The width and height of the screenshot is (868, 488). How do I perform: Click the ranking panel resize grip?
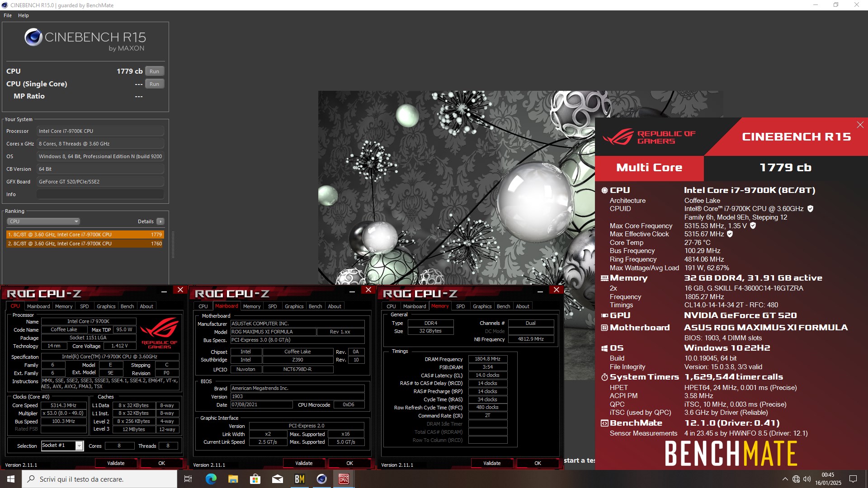tap(173, 244)
